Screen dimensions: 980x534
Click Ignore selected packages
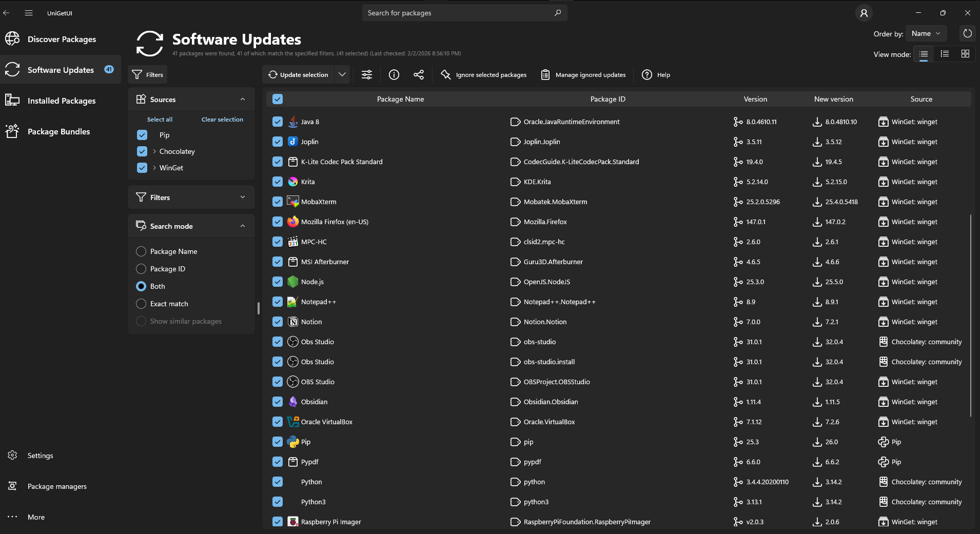pos(483,75)
